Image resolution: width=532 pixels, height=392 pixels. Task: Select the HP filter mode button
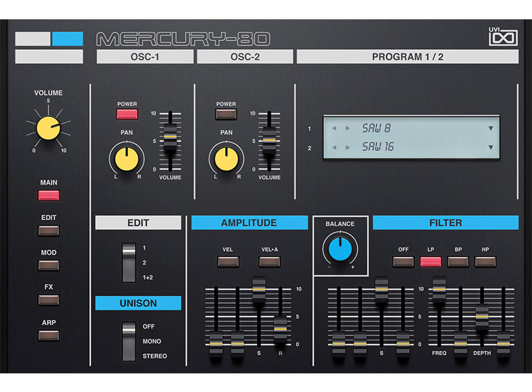pos(485,262)
